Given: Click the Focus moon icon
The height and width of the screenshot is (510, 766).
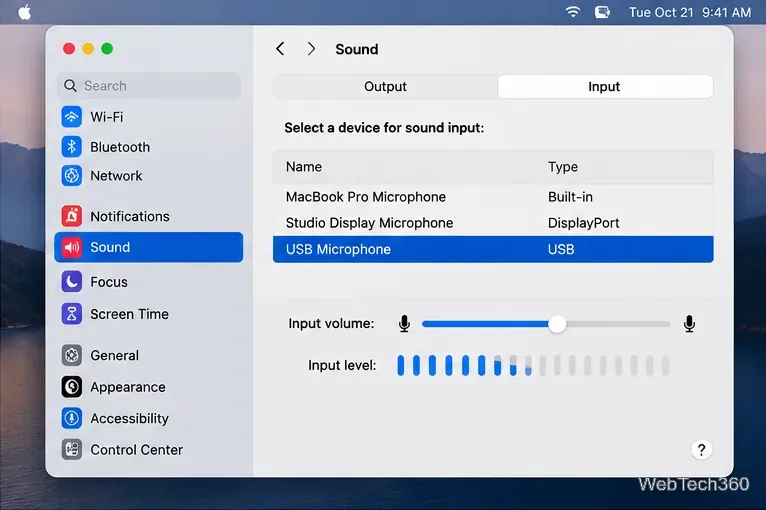Looking at the screenshot, I should point(72,282).
